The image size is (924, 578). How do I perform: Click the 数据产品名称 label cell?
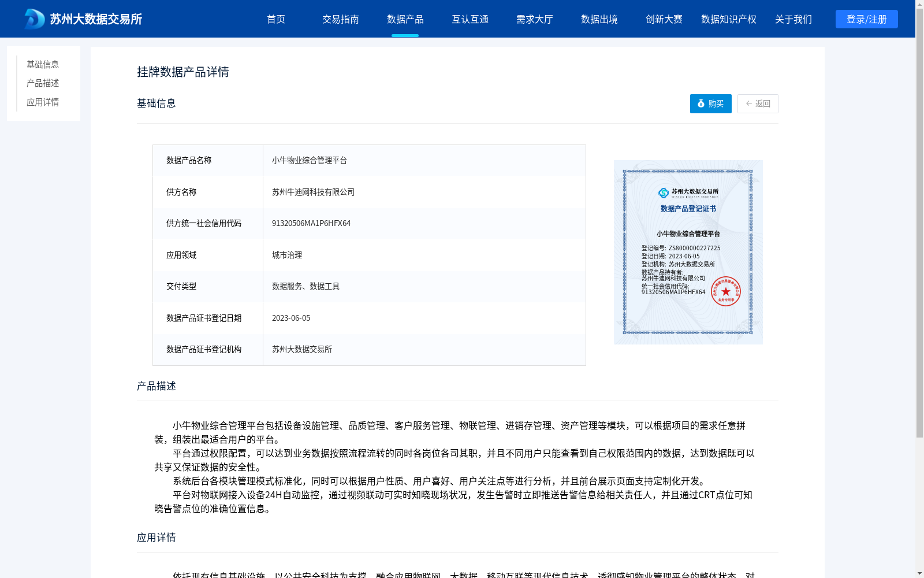pyautogui.click(x=208, y=161)
